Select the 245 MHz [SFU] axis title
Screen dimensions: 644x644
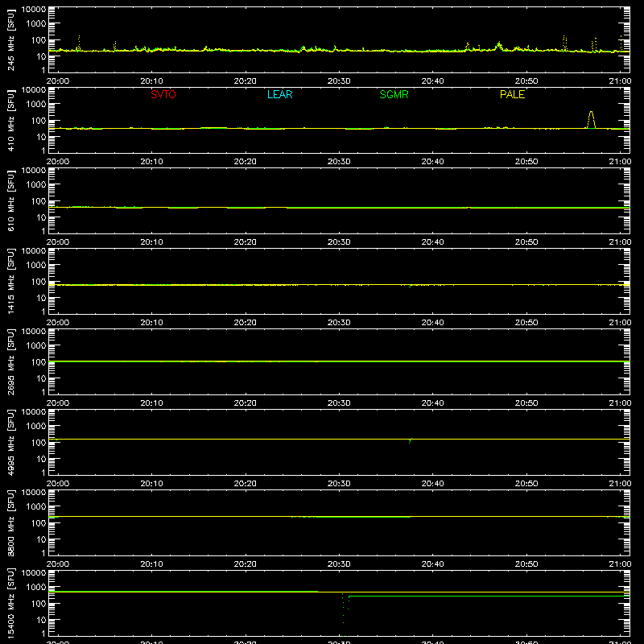10,39
